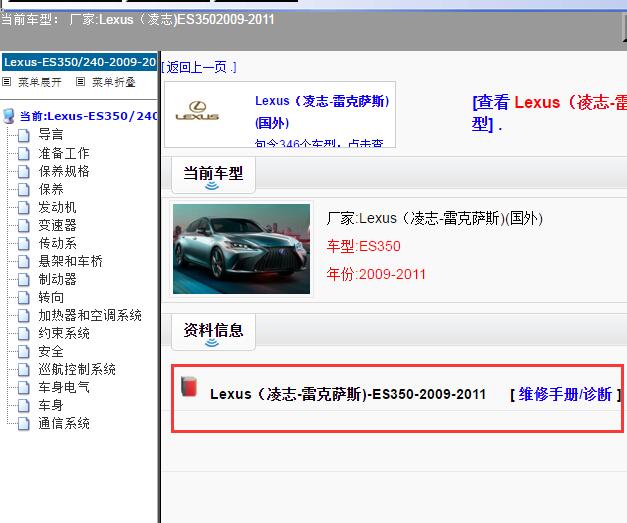This screenshot has height=523, width=627.
Task: Select the 制动器 tree item
Action: coord(57,279)
